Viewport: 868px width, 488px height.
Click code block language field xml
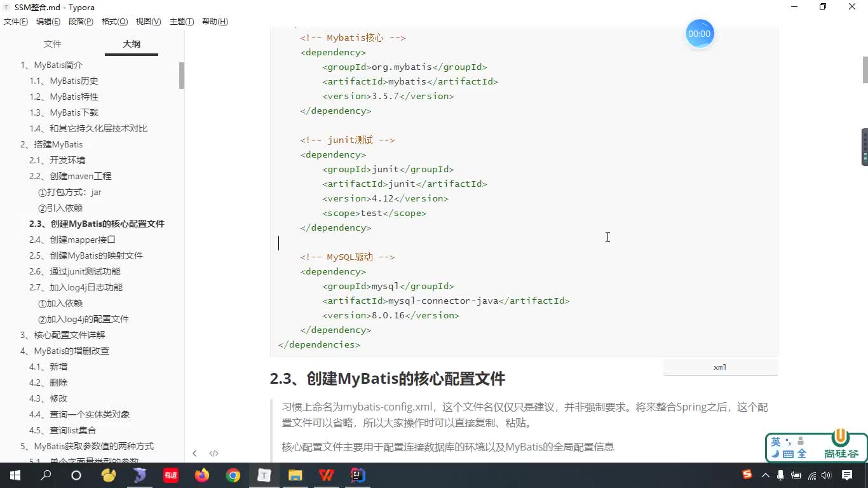coord(721,367)
